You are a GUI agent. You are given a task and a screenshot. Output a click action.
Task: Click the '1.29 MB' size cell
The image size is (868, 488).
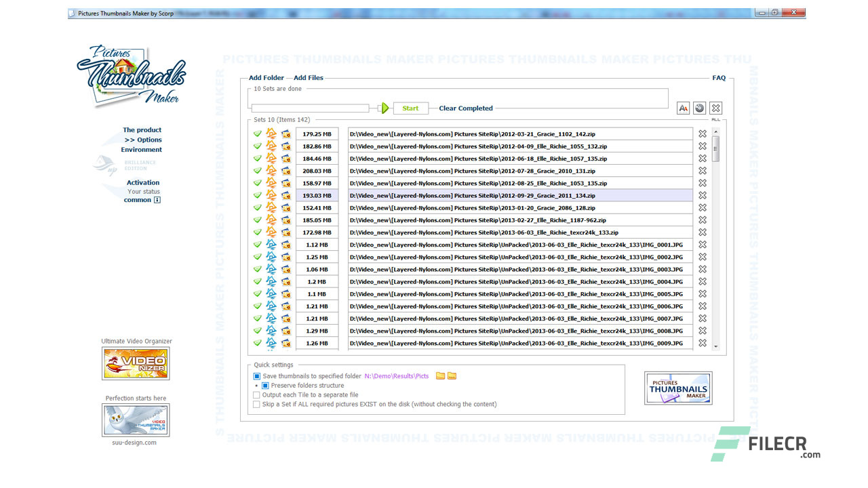tap(317, 331)
